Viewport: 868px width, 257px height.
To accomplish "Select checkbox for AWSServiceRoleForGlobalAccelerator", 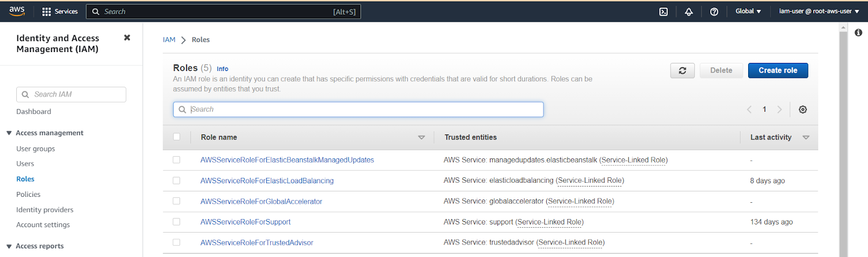I will pos(176,201).
